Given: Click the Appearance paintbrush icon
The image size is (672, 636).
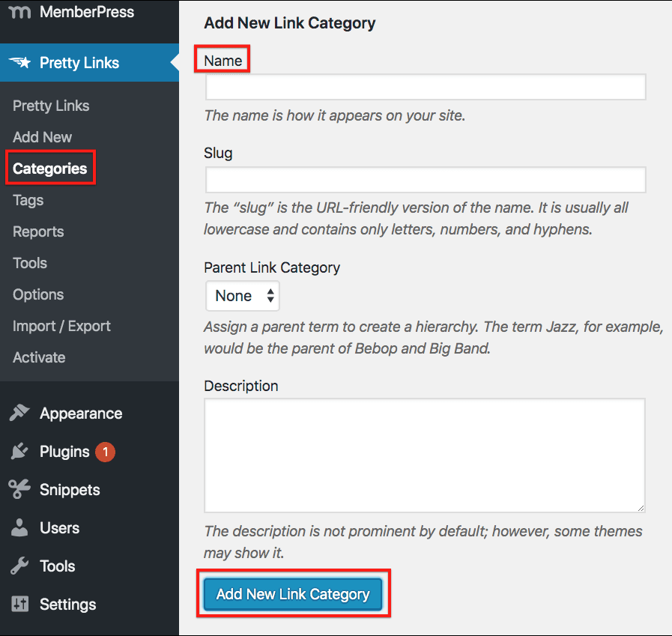Looking at the screenshot, I should (x=19, y=414).
